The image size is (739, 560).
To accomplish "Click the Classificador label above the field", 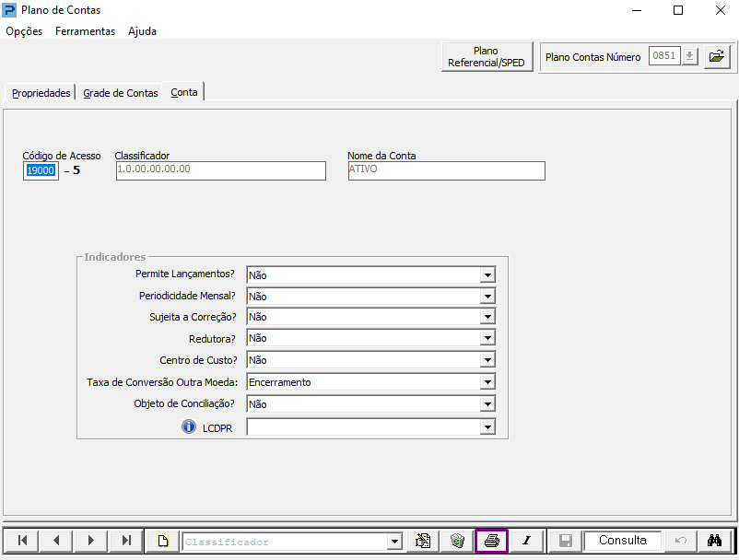I will coord(142,156).
